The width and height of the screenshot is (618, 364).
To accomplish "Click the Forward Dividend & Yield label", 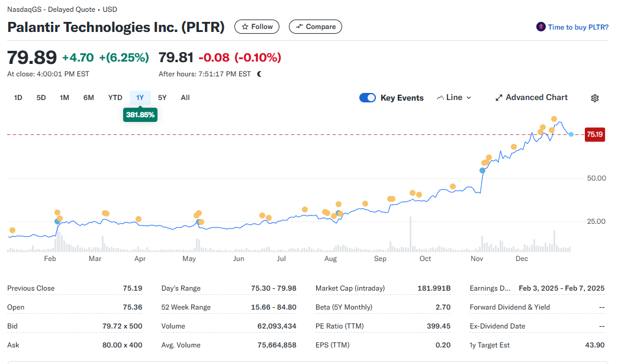I will point(510,307).
